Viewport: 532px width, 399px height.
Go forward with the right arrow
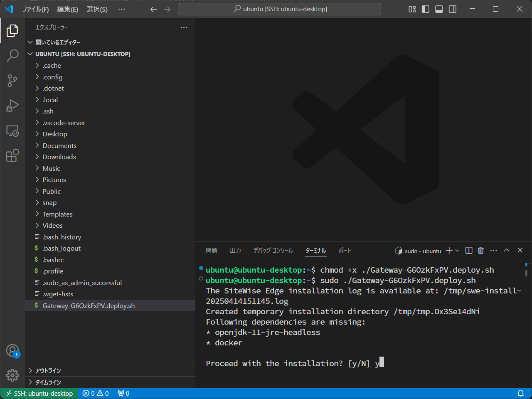click(x=167, y=9)
